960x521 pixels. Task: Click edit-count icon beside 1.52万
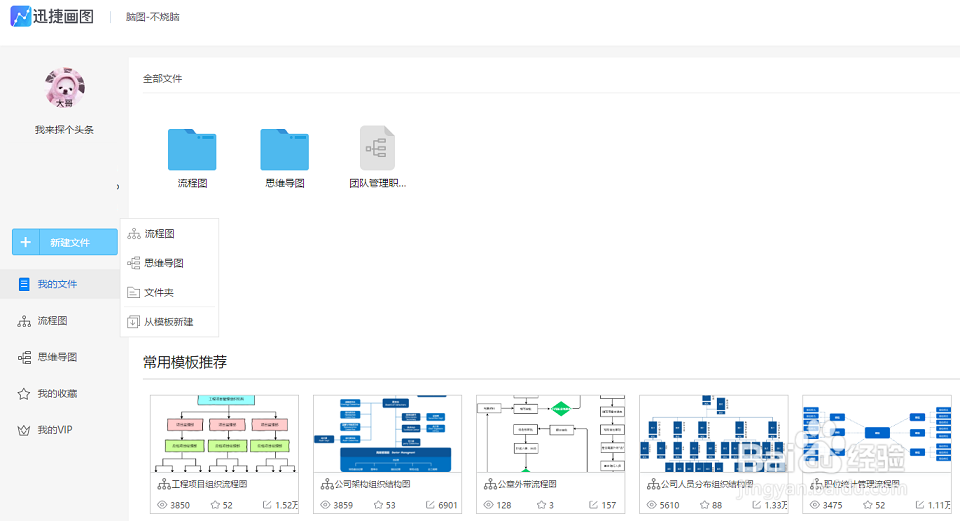tap(267, 505)
